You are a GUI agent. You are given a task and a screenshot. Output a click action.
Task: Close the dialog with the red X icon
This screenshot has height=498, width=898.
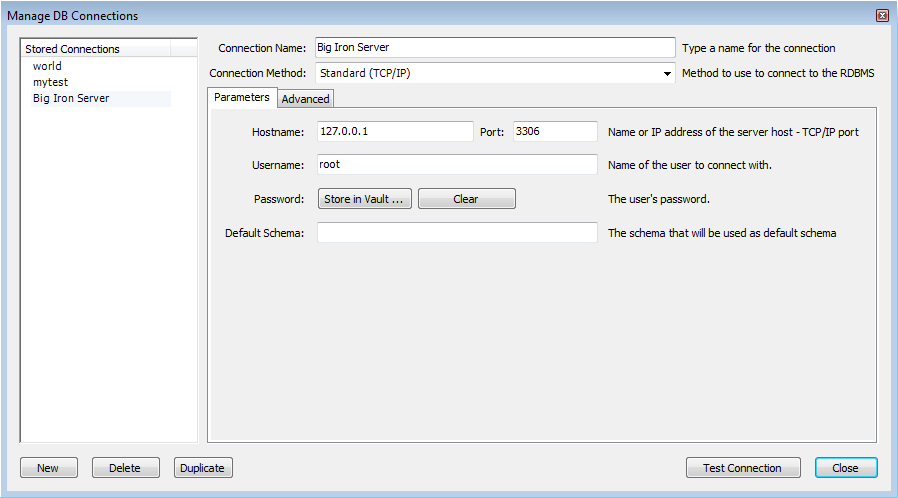[x=883, y=15]
